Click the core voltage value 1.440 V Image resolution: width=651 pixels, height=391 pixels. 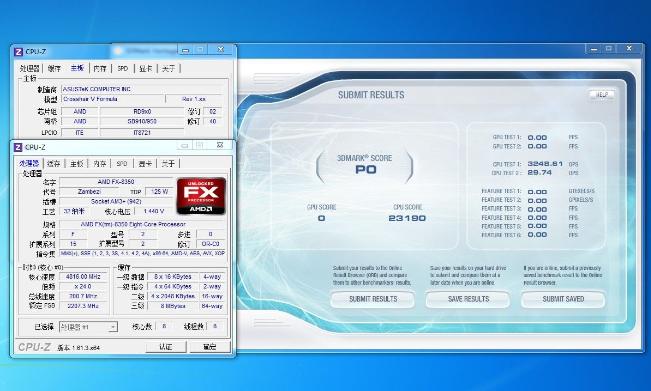point(153,211)
